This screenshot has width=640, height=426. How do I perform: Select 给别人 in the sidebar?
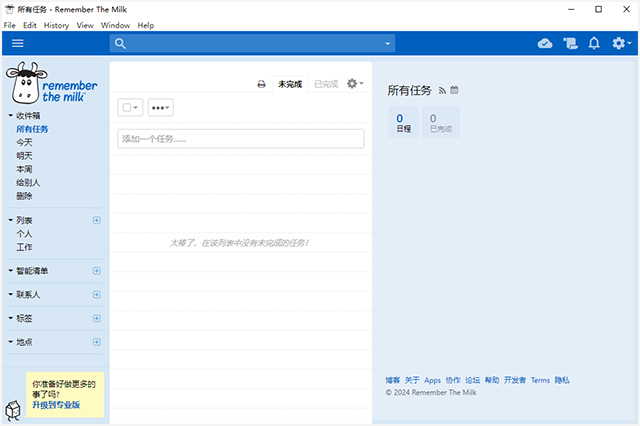(28, 183)
